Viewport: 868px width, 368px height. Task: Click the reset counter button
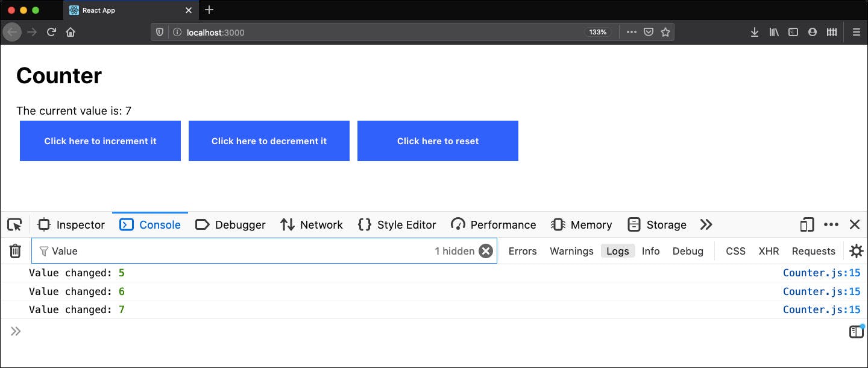438,141
